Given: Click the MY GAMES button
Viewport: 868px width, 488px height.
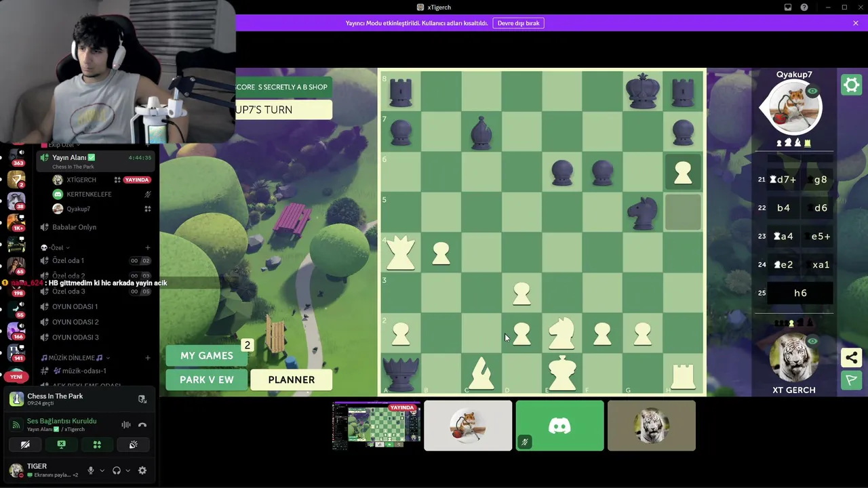Looking at the screenshot, I should coord(207,356).
